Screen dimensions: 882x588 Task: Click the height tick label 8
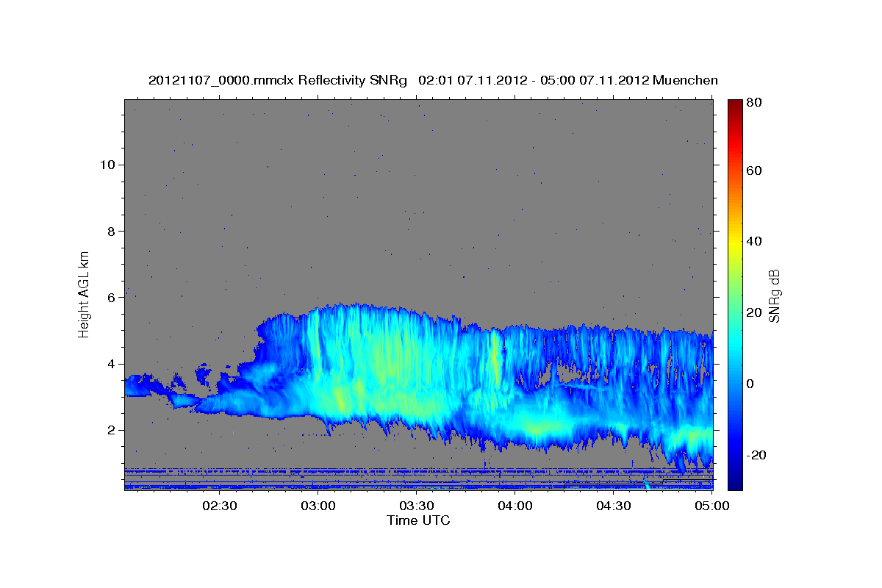pos(110,231)
